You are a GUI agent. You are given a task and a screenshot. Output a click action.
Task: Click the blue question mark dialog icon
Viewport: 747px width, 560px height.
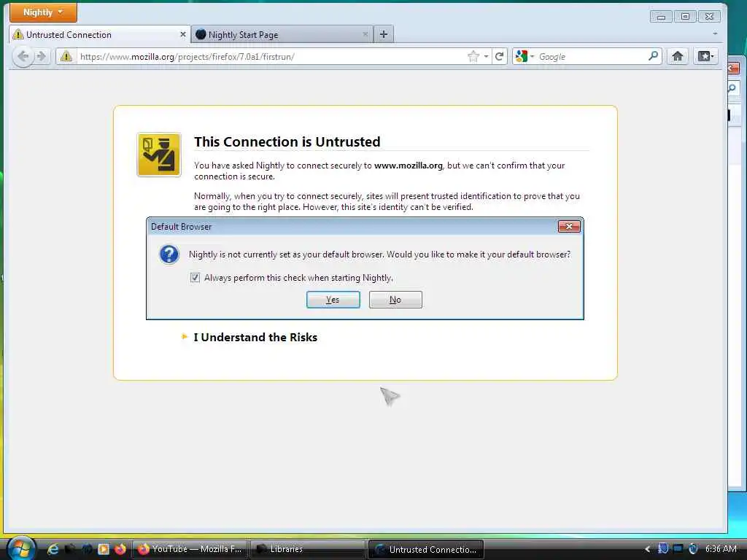point(169,254)
